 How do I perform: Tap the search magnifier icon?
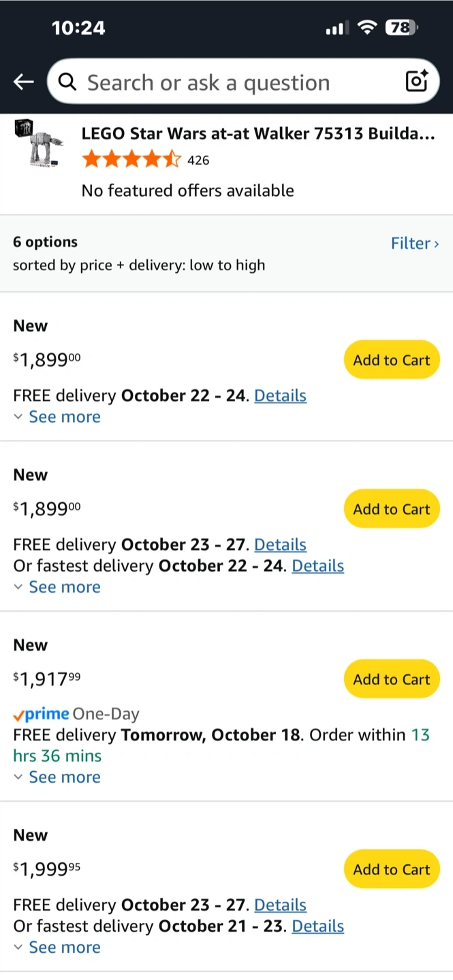point(67,82)
